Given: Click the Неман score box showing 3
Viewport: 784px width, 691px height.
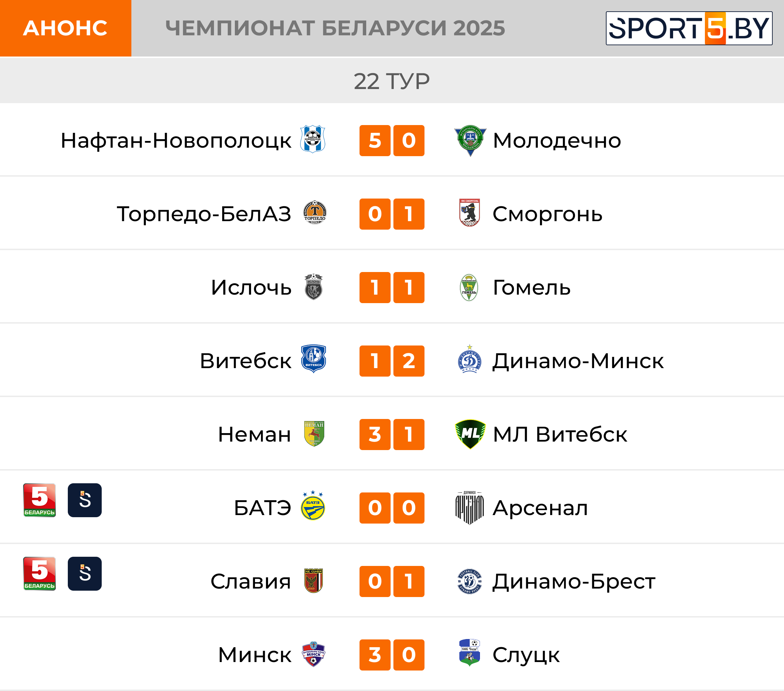Looking at the screenshot, I should (375, 434).
